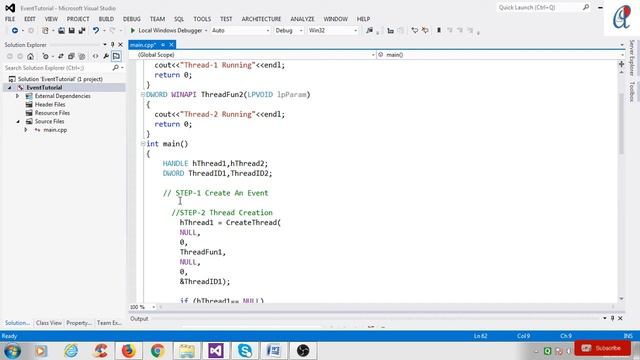
Task: Click the Solution Explorer Home icon
Action: coord(30,56)
